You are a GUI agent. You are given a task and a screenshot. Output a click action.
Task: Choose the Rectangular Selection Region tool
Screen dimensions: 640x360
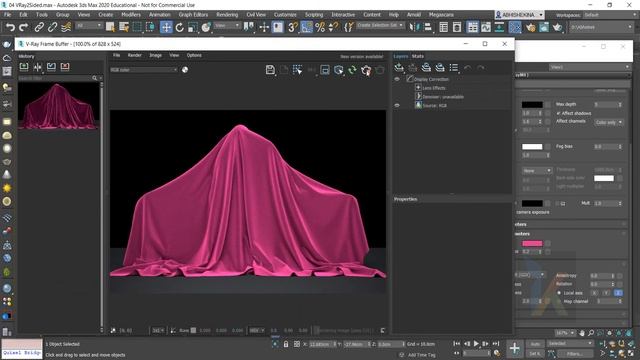(137, 27)
